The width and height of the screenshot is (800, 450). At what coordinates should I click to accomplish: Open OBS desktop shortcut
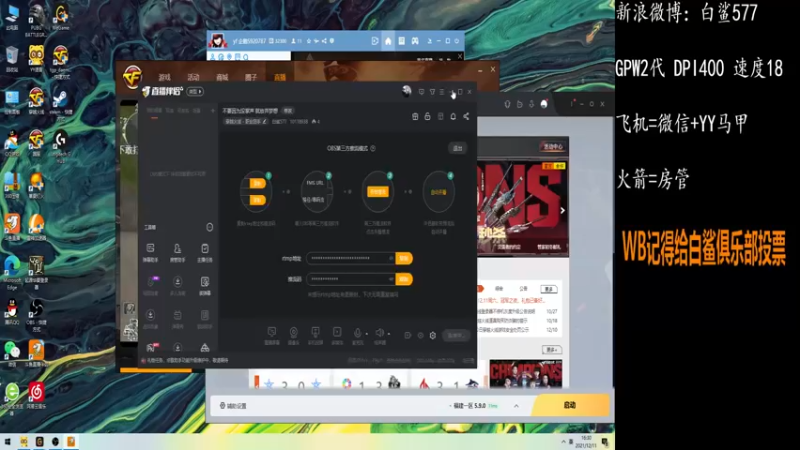(36, 314)
